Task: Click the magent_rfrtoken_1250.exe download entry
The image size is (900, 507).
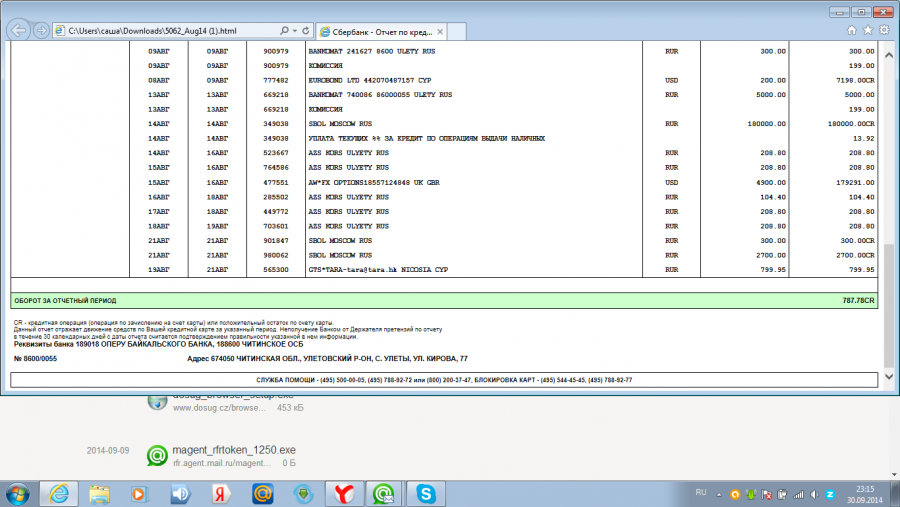Action: click(x=234, y=450)
